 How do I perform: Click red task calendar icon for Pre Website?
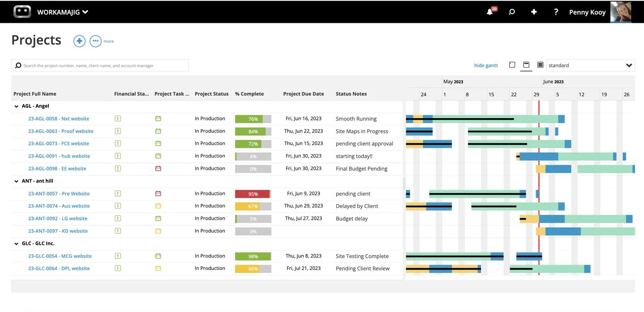(x=158, y=194)
